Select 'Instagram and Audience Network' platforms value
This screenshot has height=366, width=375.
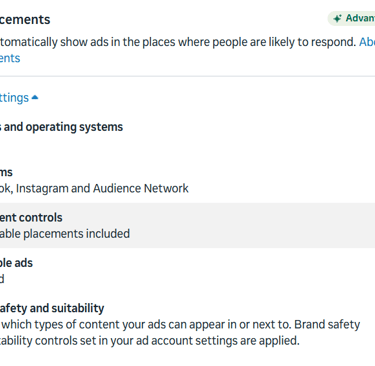tap(102, 188)
